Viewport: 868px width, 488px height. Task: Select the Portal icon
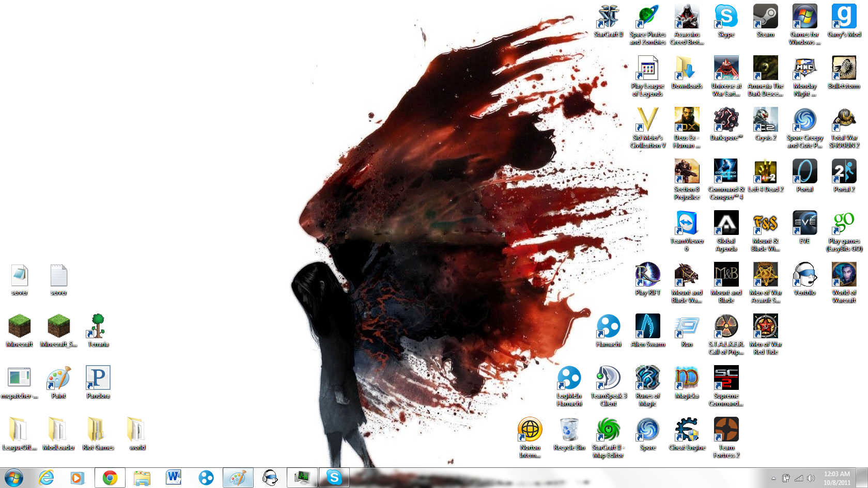pyautogui.click(x=804, y=176)
